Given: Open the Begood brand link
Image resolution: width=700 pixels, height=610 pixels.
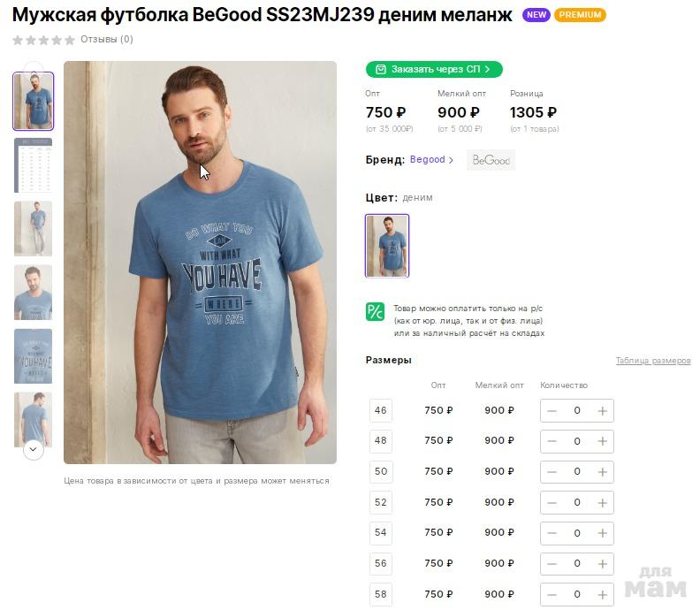Looking at the screenshot, I should pos(431,160).
